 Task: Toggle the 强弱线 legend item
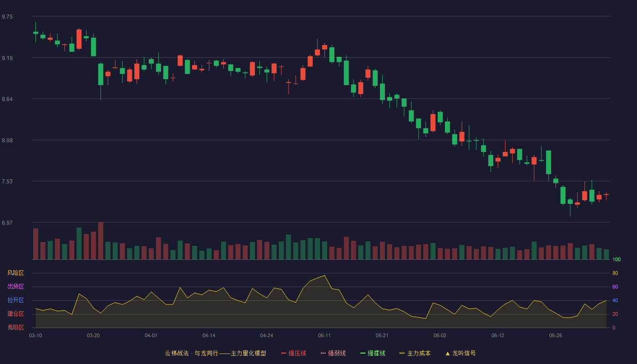333,353
